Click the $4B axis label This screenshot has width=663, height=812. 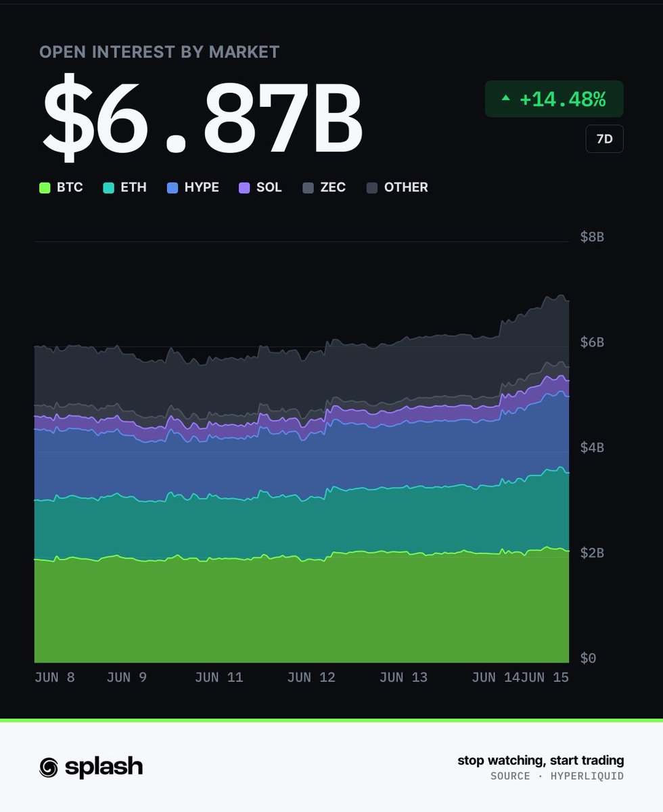click(x=592, y=447)
